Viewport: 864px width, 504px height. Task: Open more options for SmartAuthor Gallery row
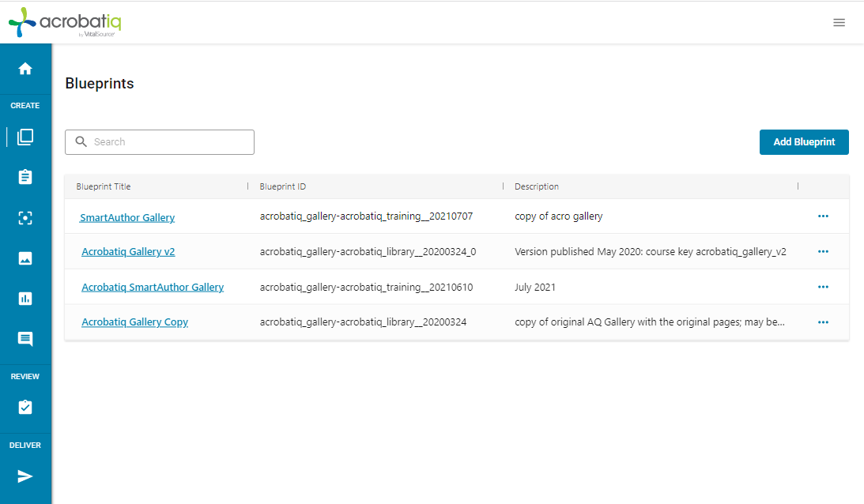click(x=823, y=216)
